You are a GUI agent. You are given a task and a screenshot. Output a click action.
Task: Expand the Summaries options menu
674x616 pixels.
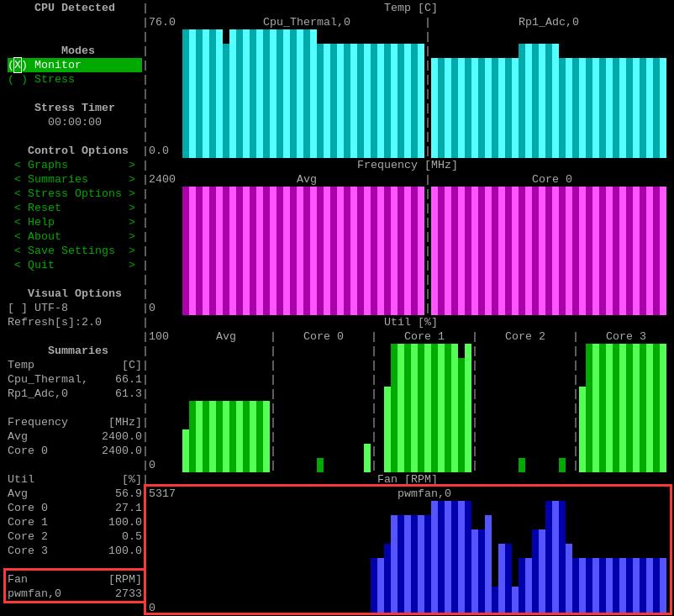74,179
